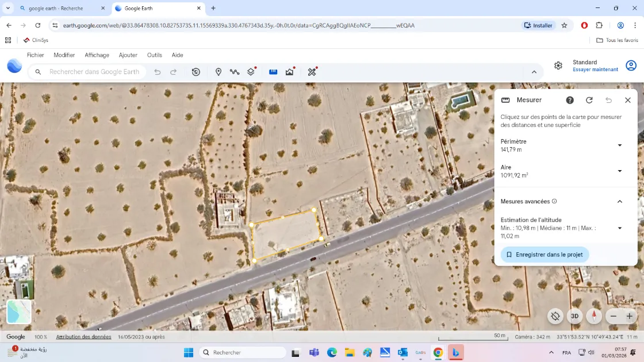The height and width of the screenshot is (362, 644).
Task: Open the help icon in Mesurer panel
Action: [569, 100]
